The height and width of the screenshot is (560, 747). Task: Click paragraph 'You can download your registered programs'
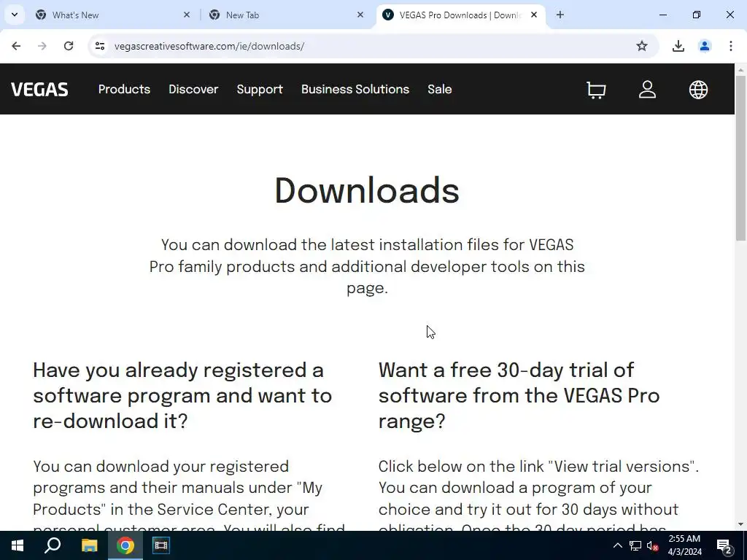(189, 494)
